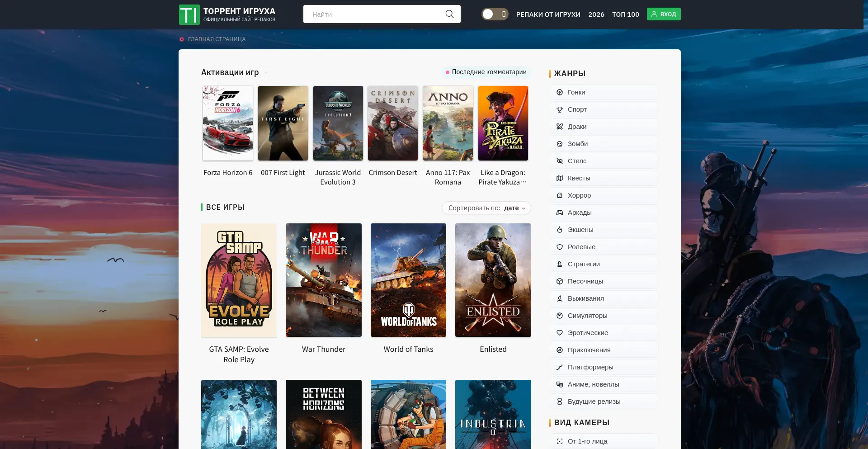
Task: Open the Crimson Desert cover
Action: click(x=393, y=123)
